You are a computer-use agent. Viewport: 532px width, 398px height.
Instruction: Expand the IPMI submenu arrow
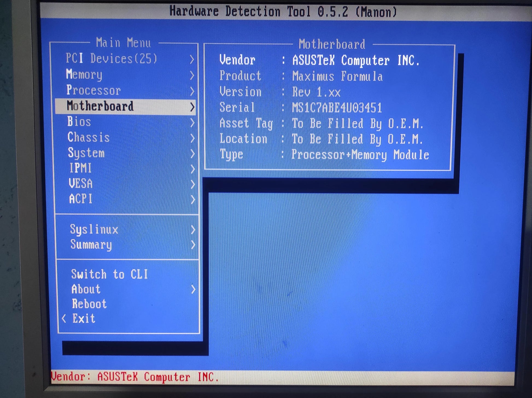[x=192, y=169]
